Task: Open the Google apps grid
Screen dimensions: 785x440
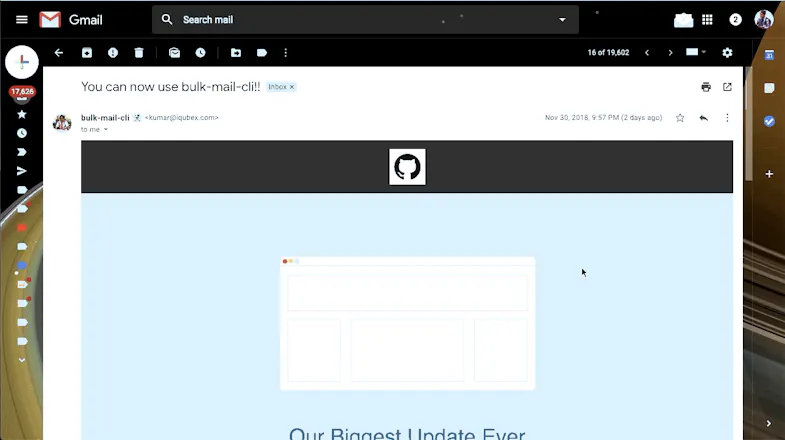Action: point(707,20)
